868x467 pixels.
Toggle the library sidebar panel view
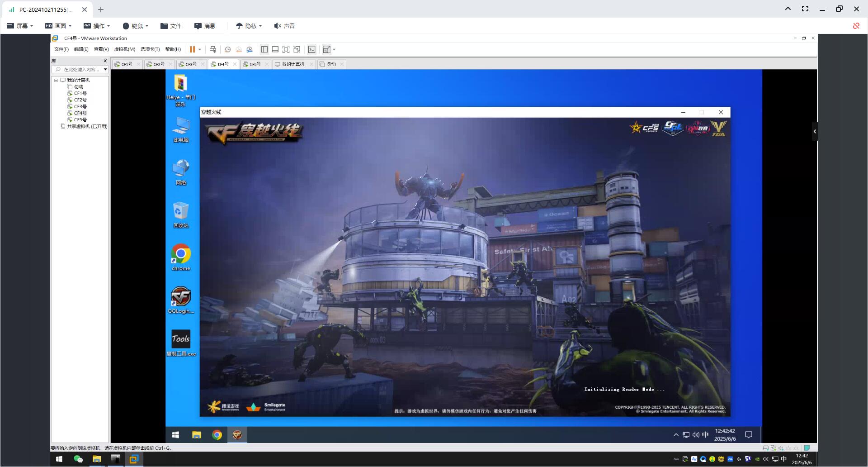pyautogui.click(x=264, y=49)
